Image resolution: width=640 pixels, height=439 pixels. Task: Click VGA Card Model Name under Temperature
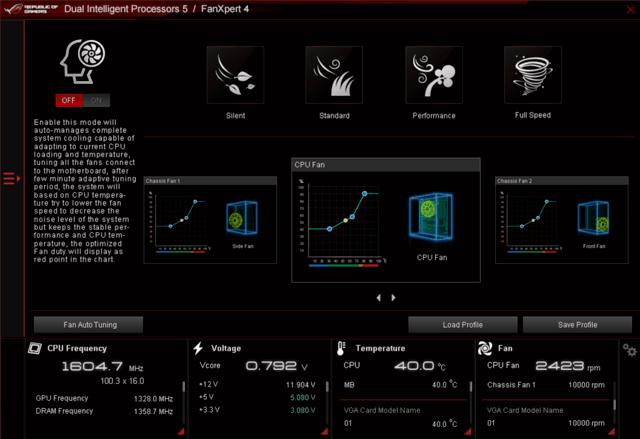(x=382, y=410)
